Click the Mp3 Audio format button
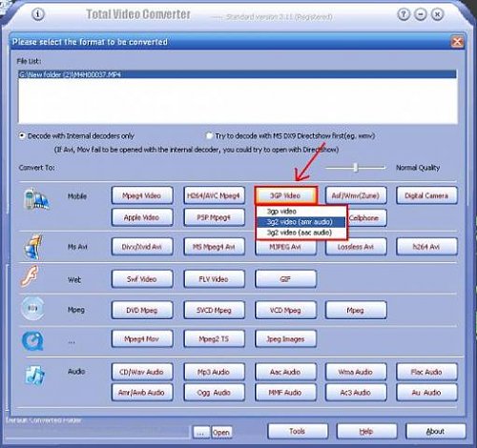 (214, 372)
